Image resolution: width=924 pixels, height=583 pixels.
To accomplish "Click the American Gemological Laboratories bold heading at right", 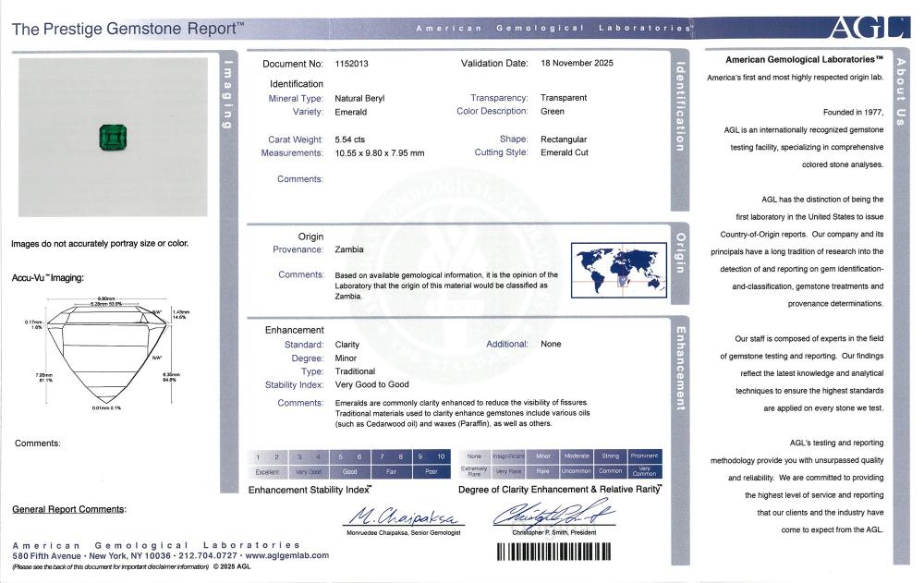I will (x=804, y=59).
